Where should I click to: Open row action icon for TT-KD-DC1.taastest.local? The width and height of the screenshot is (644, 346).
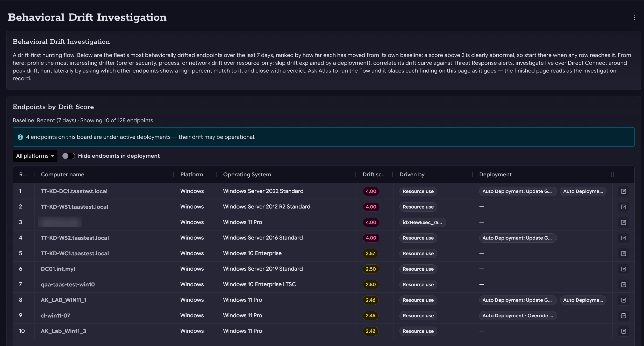(x=623, y=191)
